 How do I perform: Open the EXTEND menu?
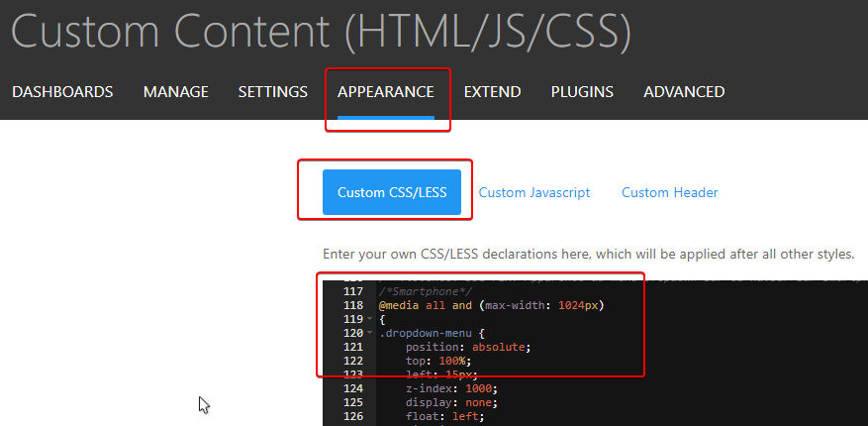point(492,92)
